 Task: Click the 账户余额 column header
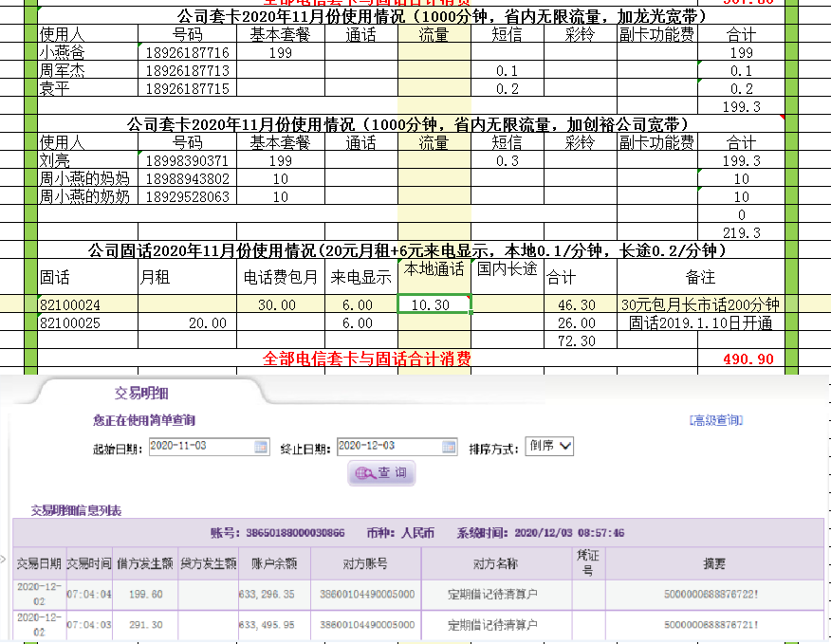pyautogui.click(x=273, y=562)
